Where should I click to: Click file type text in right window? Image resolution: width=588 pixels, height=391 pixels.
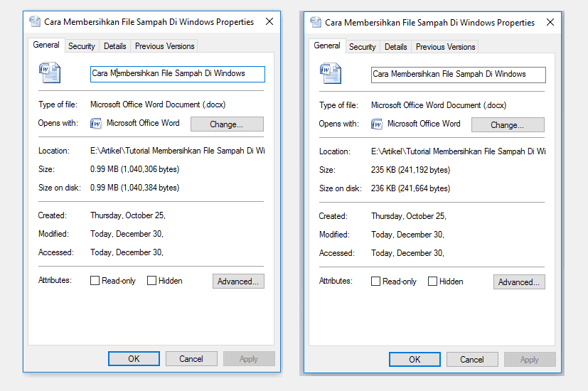point(439,105)
